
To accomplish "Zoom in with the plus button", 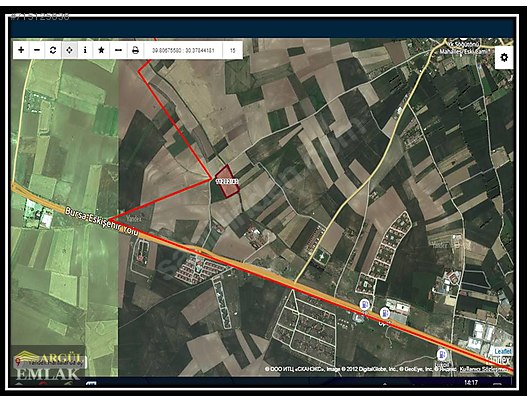I will [x=21, y=50].
